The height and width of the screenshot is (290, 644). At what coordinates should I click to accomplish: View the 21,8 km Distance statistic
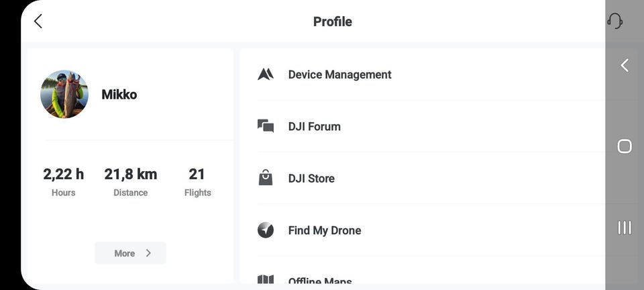tap(131, 182)
